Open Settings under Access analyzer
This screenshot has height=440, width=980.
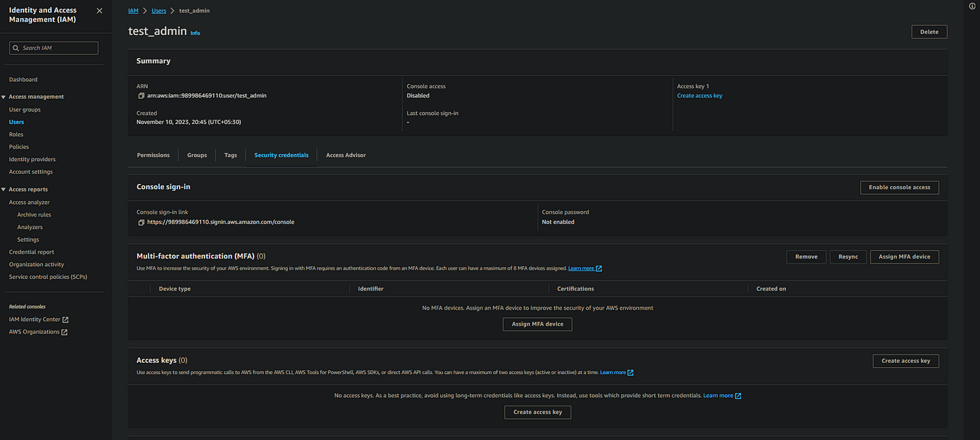coord(28,240)
